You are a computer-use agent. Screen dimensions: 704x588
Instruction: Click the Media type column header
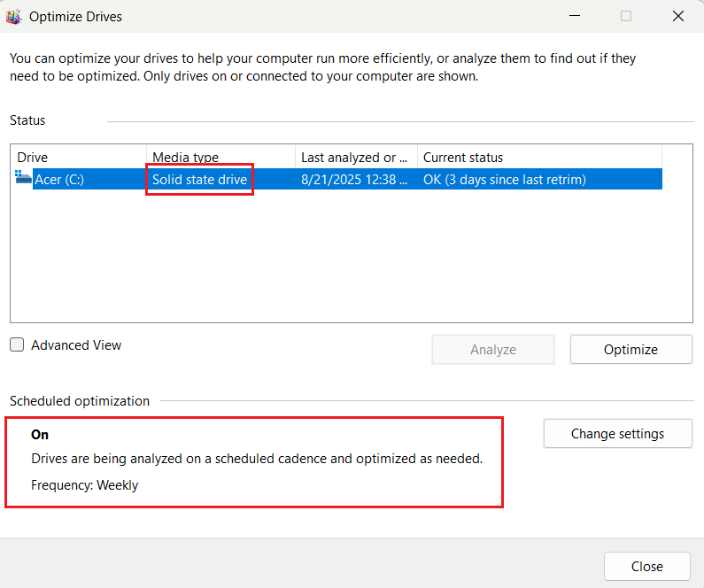220,158
